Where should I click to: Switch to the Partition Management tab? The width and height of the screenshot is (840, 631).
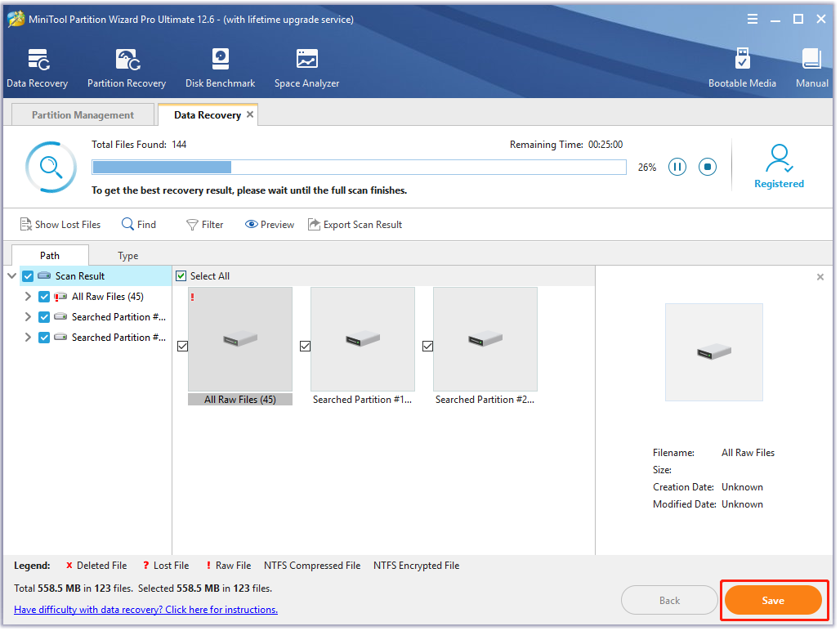[83, 115]
